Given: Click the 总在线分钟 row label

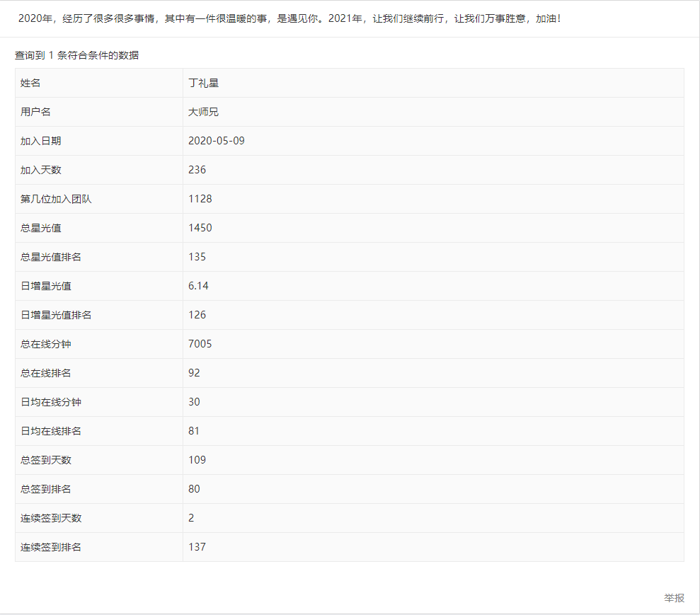Looking at the screenshot, I should [45, 344].
